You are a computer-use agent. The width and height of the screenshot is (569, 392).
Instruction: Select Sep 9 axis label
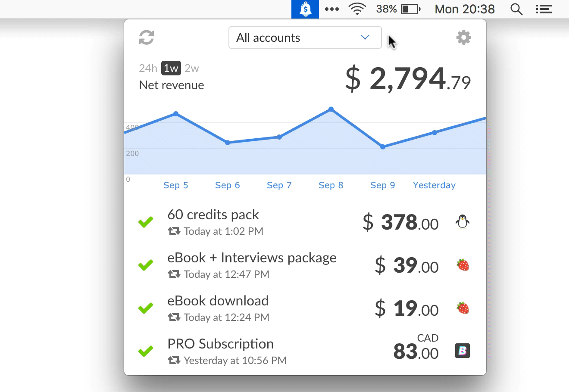(x=383, y=185)
